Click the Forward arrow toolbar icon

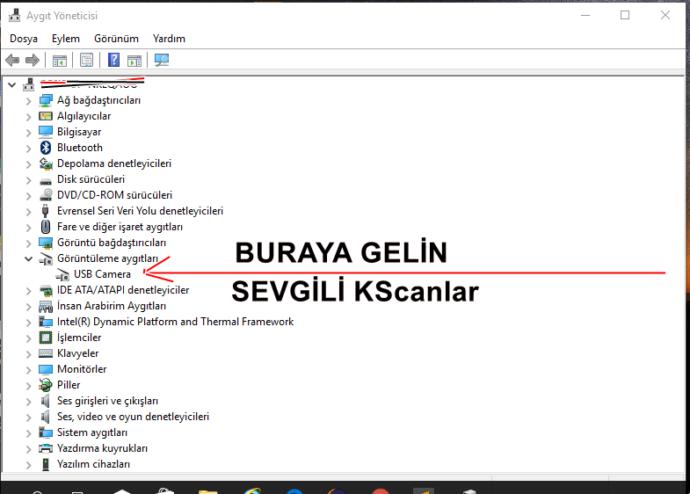(32, 60)
